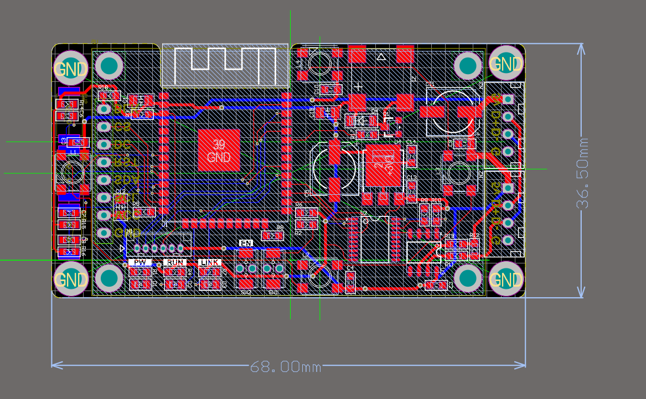Click the SDA header pin pad
646x399 pixels.
pyautogui.click(x=104, y=180)
